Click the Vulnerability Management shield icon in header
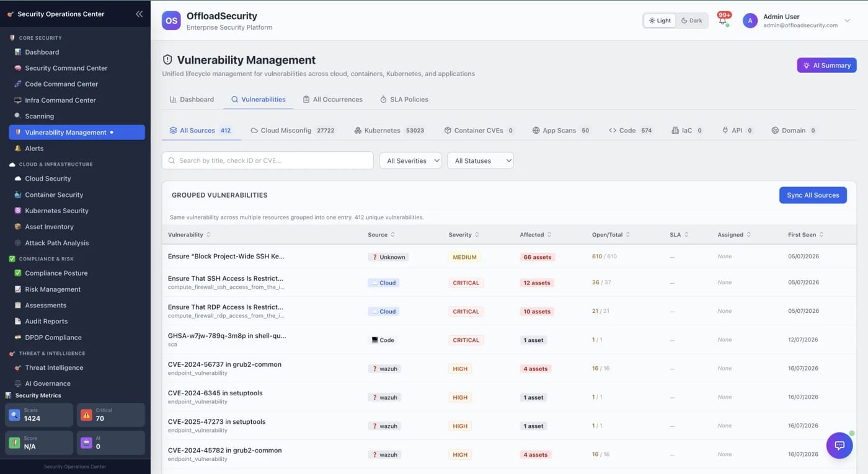The height and width of the screenshot is (474, 868). click(x=167, y=59)
